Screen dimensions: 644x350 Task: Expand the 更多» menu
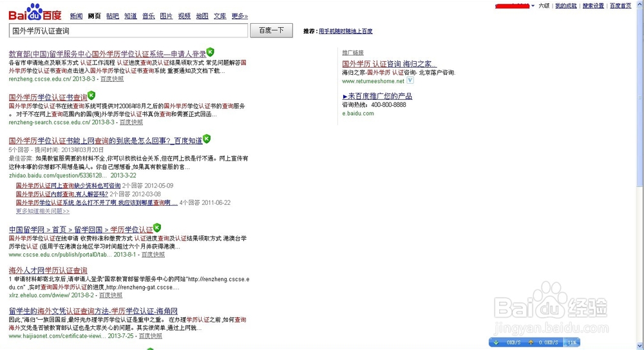point(240,16)
